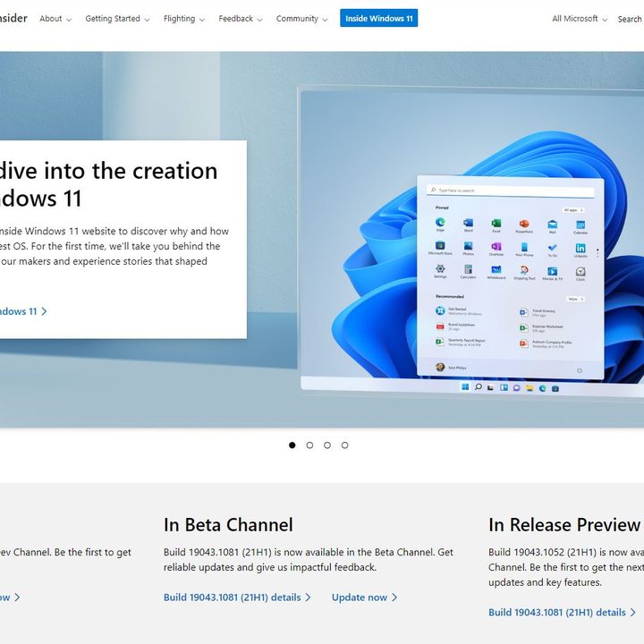Viewport: 644px width, 644px height.
Task: Click the Inside Windows 11 button
Action: coord(378,18)
